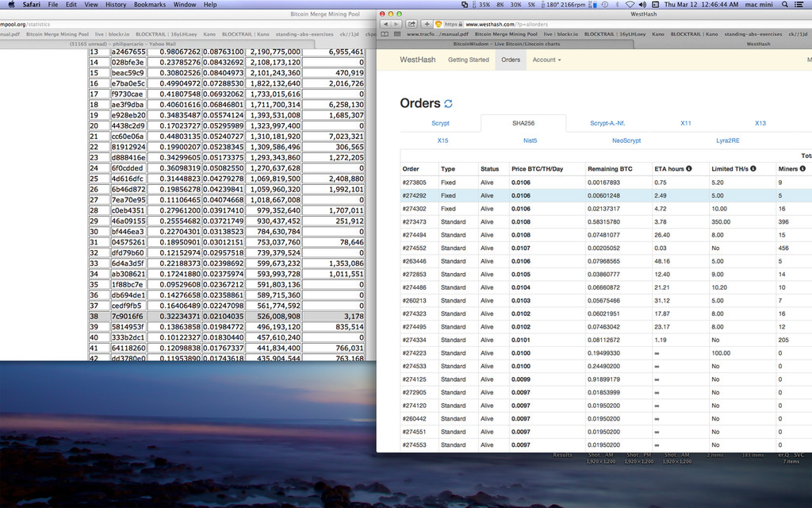Click order #273473 in the table
Image resolution: width=812 pixels, height=508 pixels.
click(606, 222)
